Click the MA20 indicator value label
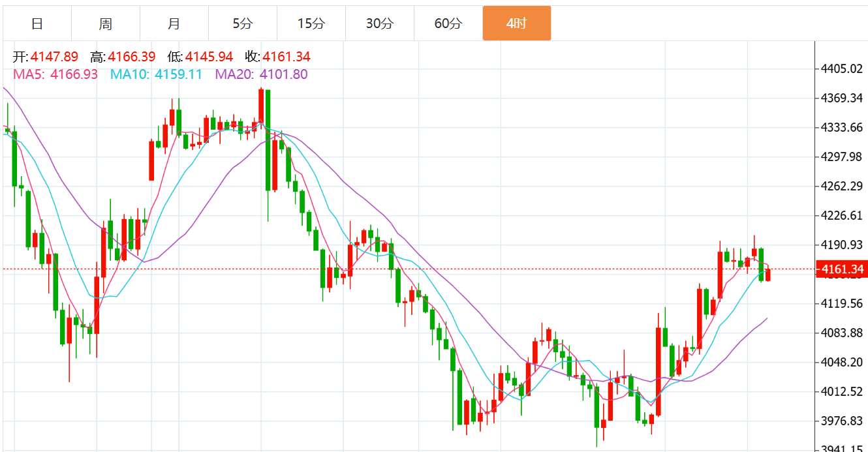This screenshot has width=868, height=452. [262, 74]
